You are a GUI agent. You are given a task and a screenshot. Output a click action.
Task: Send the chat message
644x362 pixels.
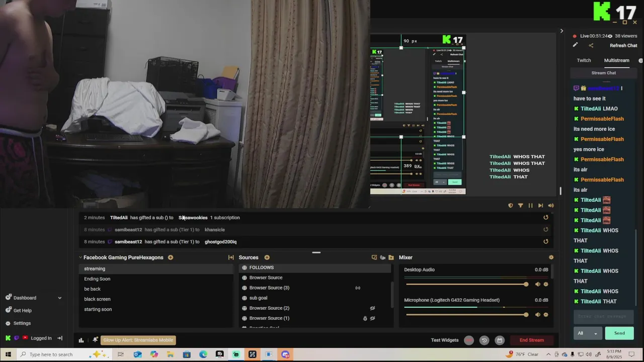coord(619,333)
